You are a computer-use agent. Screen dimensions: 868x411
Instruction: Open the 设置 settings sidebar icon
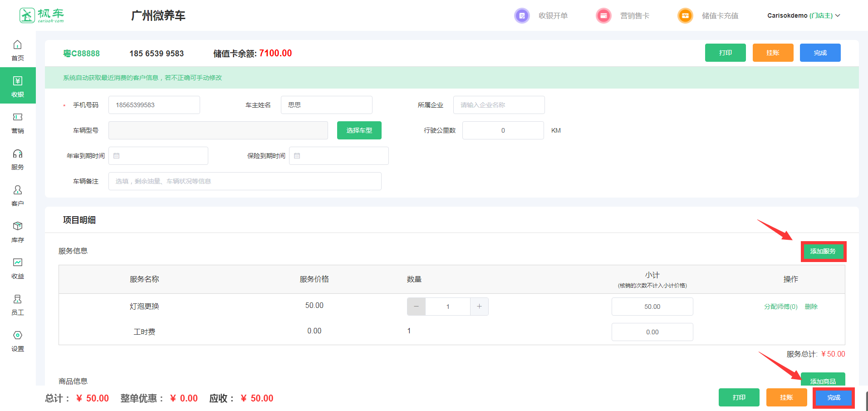[18, 335]
